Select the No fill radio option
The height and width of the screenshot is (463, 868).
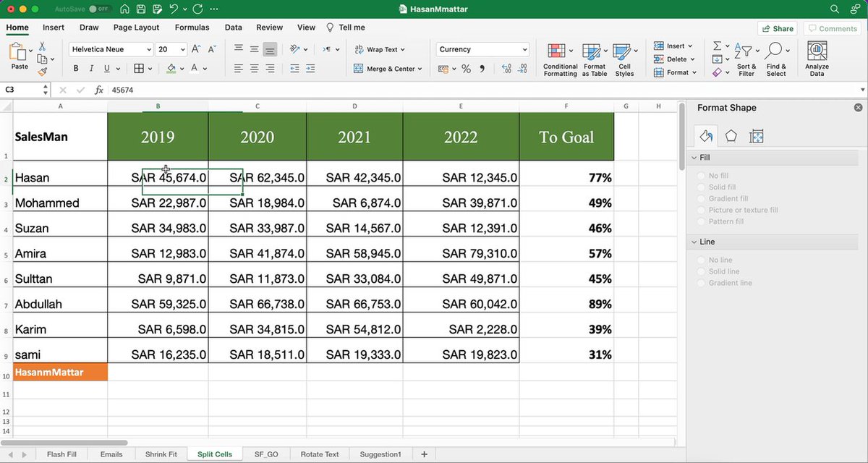[x=701, y=176]
